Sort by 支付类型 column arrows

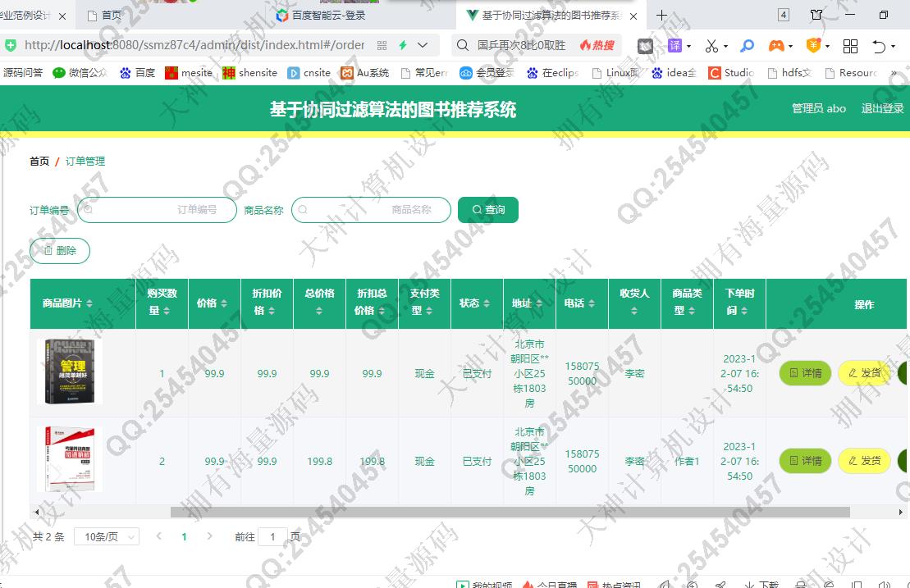(429, 311)
